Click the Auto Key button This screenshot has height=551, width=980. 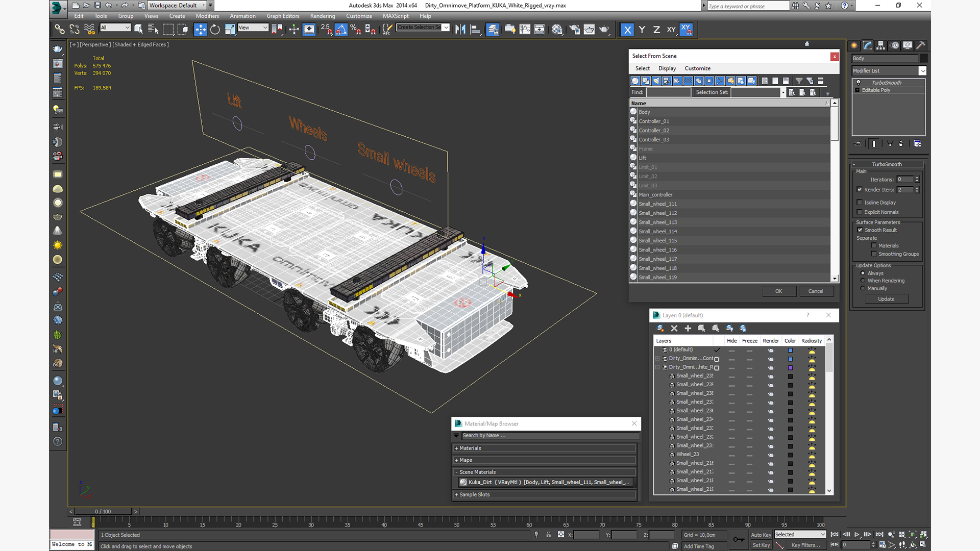[x=761, y=535]
